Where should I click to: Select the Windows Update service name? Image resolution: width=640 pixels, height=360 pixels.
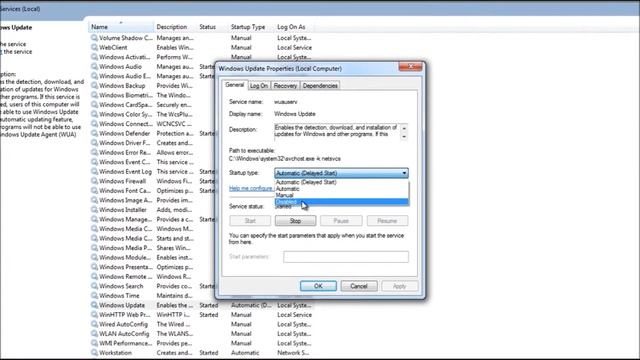(122, 305)
